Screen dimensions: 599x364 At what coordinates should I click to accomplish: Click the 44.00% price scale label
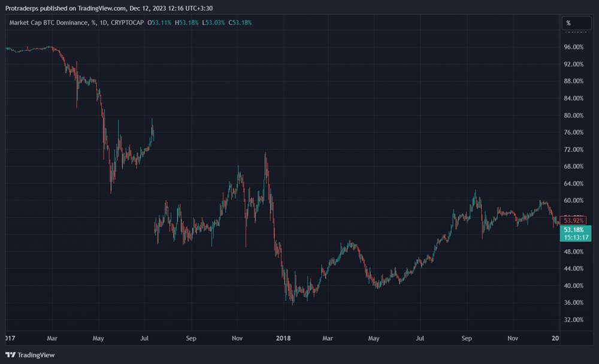click(574, 269)
